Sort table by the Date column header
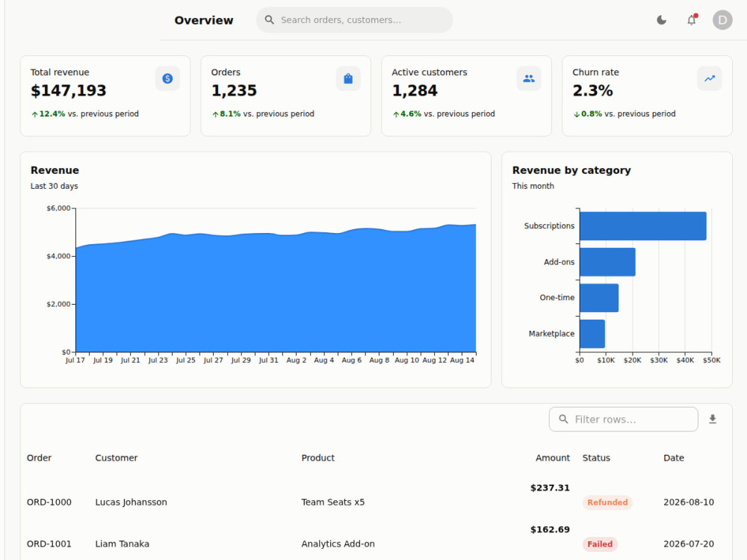747x560 pixels. 674,458
